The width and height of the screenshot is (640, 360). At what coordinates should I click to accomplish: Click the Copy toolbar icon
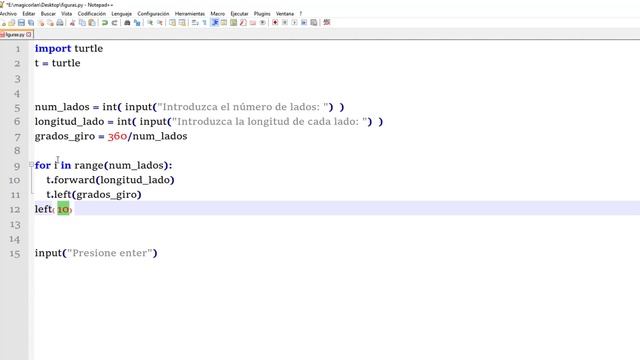(x=82, y=23)
